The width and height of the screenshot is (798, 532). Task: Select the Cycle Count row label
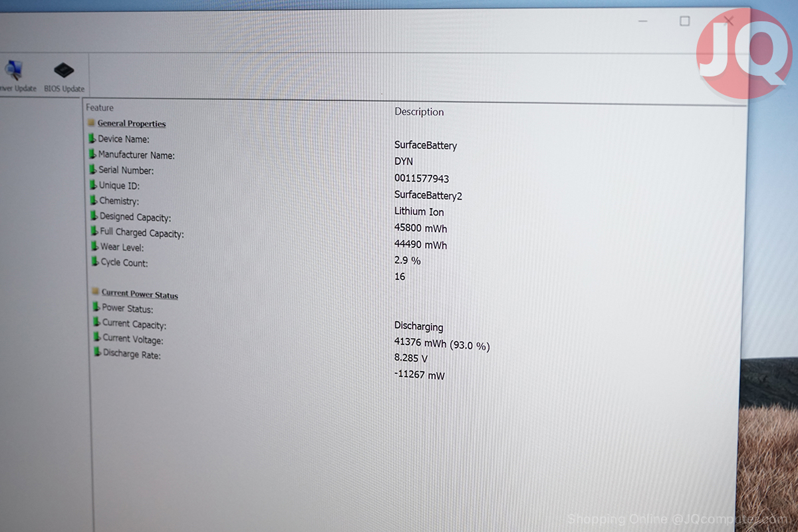click(x=124, y=263)
